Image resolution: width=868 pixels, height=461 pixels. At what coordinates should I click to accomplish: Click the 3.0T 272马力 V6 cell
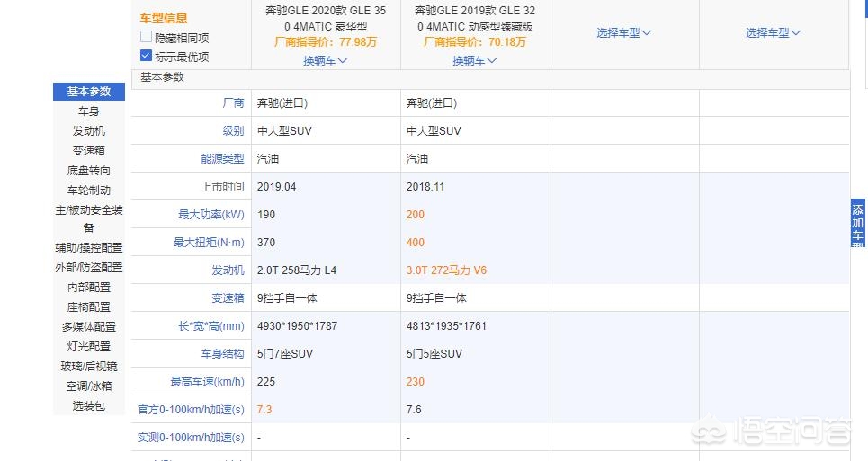pos(446,270)
